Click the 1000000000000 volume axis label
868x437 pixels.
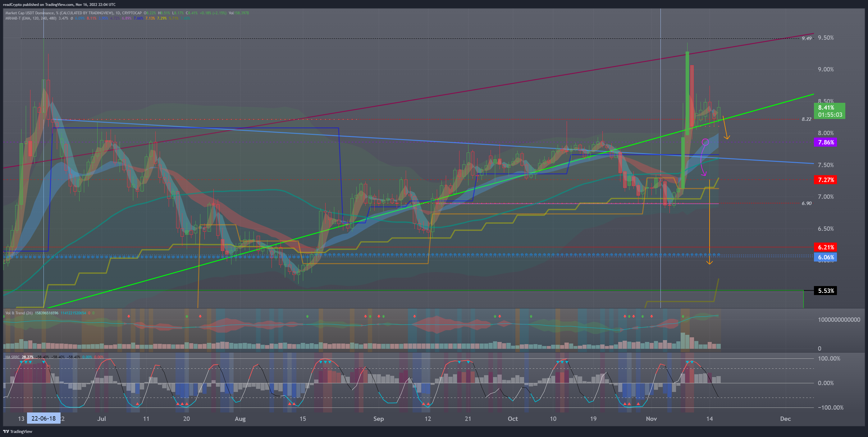pos(839,320)
